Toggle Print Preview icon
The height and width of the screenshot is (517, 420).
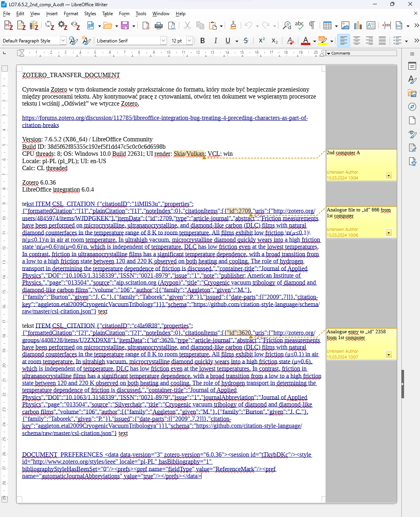pos(171,26)
